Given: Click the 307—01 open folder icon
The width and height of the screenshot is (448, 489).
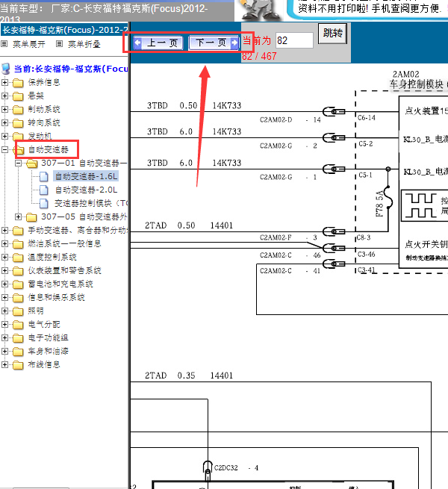Looking at the screenshot, I should (x=32, y=163).
